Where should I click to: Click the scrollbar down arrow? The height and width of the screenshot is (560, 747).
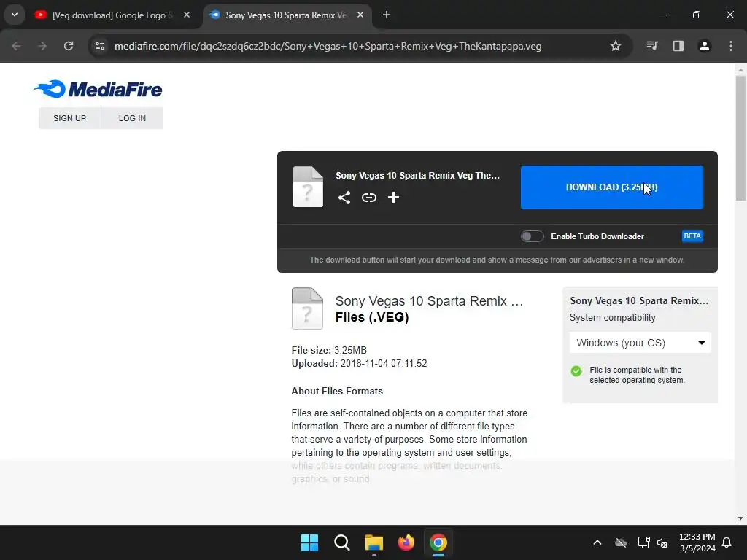click(x=740, y=518)
